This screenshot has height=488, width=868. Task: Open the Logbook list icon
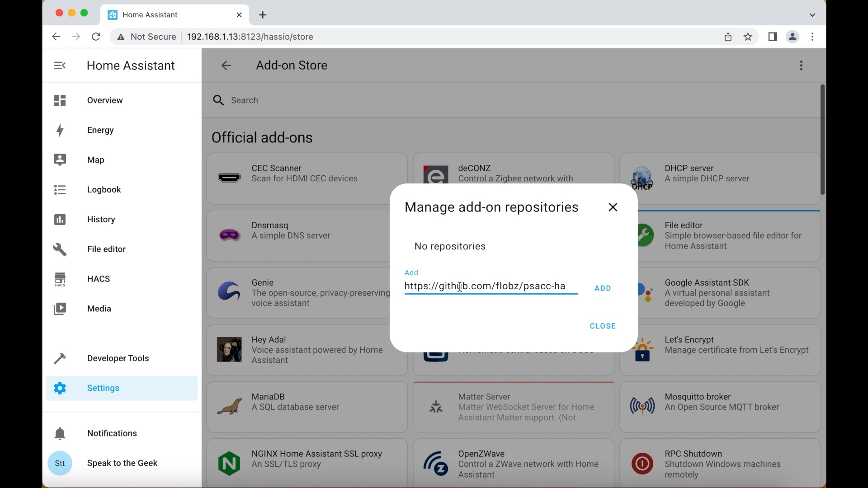coord(60,190)
